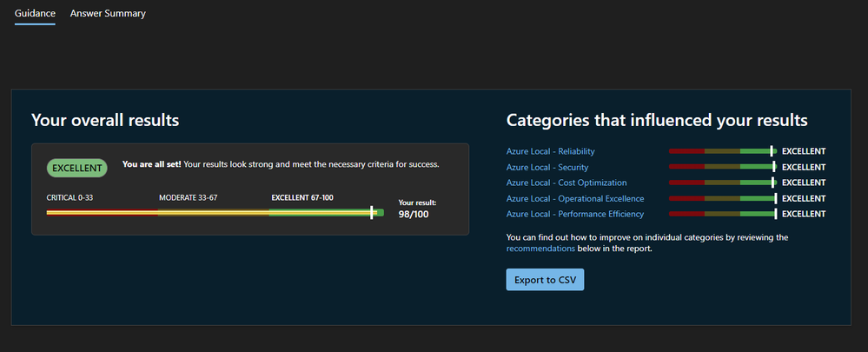Image resolution: width=868 pixels, height=352 pixels.
Task: Click EXCELLENT rating beside Cost Optimization
Action: [x=804, y=183]
